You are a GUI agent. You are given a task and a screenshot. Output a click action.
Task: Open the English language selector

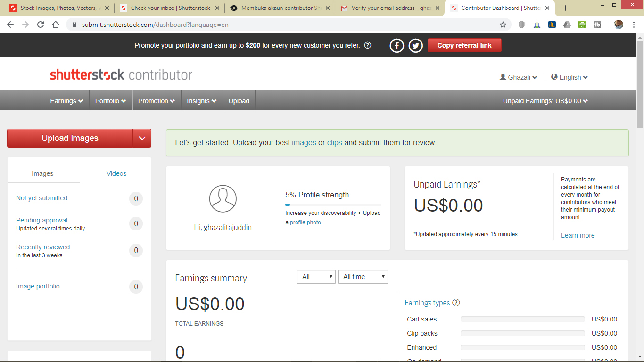click(x=570, y=77)
